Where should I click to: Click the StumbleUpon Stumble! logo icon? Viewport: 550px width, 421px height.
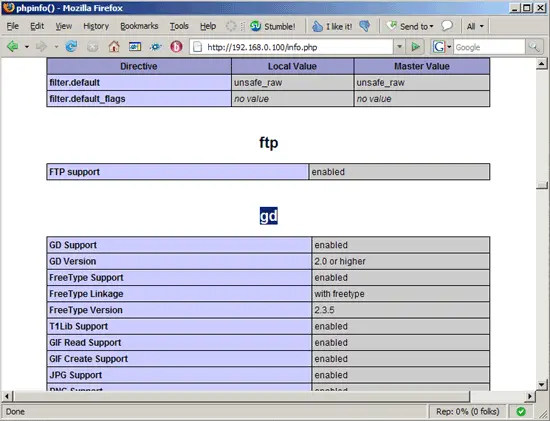click(x=255, y=26)
